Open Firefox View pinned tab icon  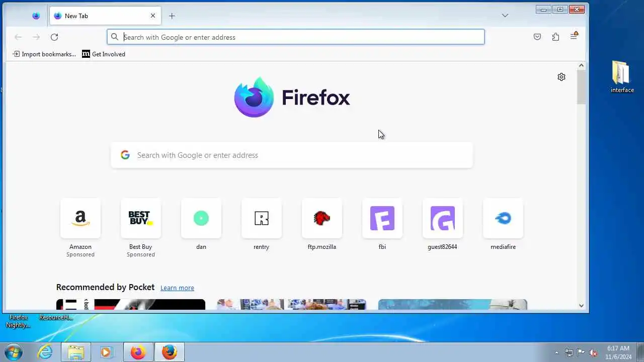click(36, 16)
